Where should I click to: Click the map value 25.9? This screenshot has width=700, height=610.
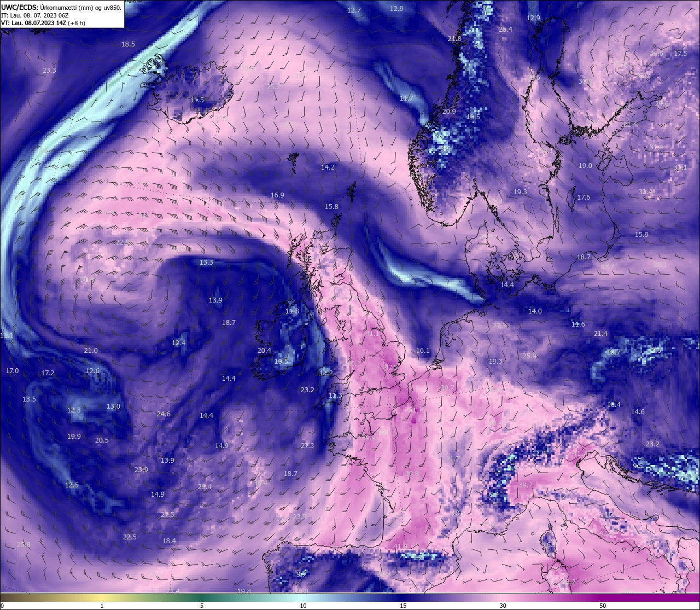pyautogui.click(x=529, y=356)
